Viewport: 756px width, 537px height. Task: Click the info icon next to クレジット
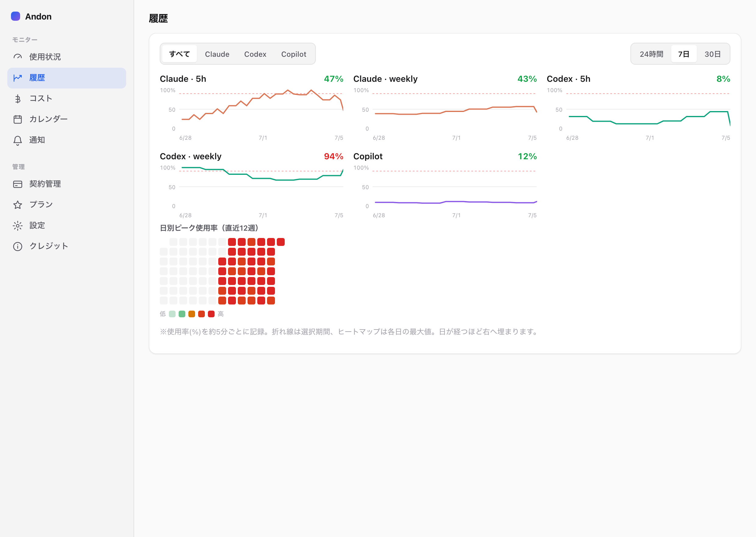(x=17, y=246)
